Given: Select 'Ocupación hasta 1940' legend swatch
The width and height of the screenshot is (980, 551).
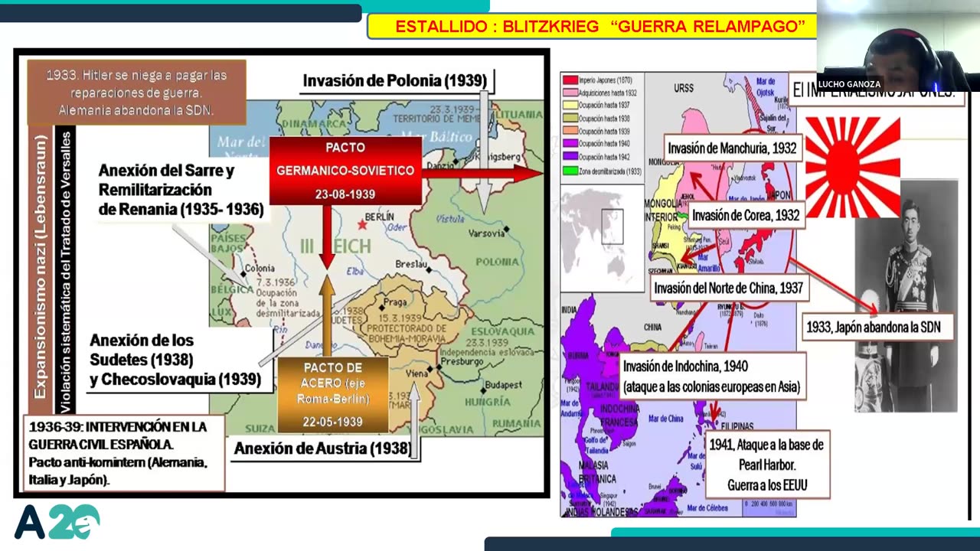Looking at the screenshot, I should (x=570, y=145).
